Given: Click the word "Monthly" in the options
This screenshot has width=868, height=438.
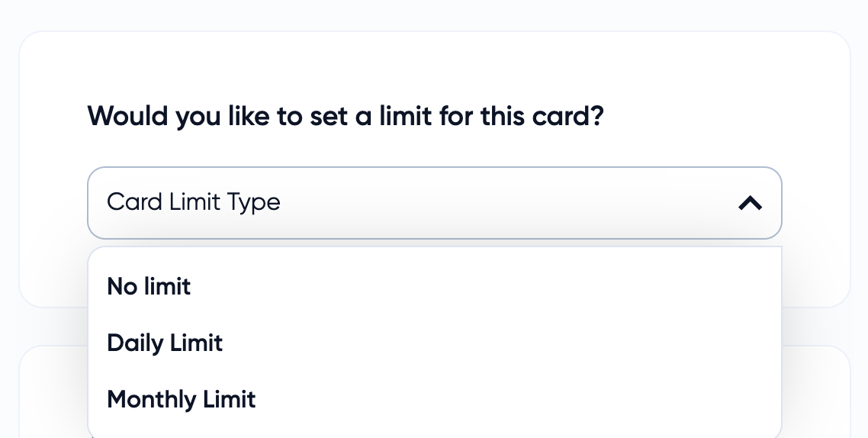Looking at the screenshot, I should tap(152, 400).
